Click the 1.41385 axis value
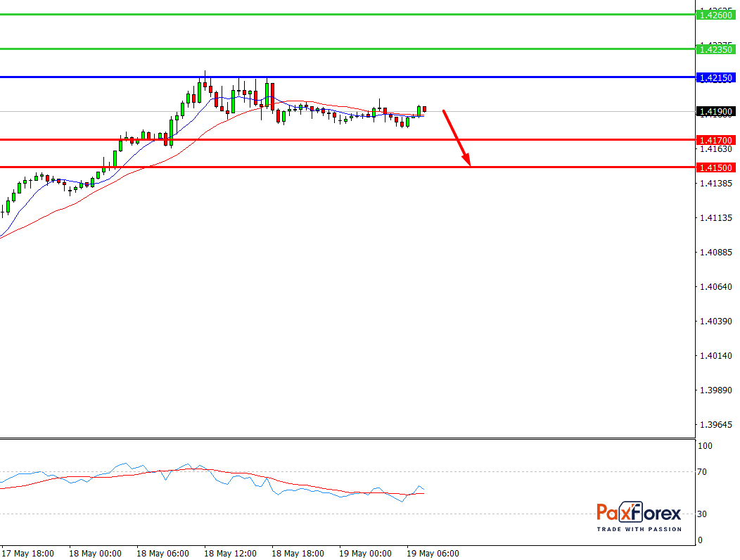740x560 pixels. (x=716, y=183)
